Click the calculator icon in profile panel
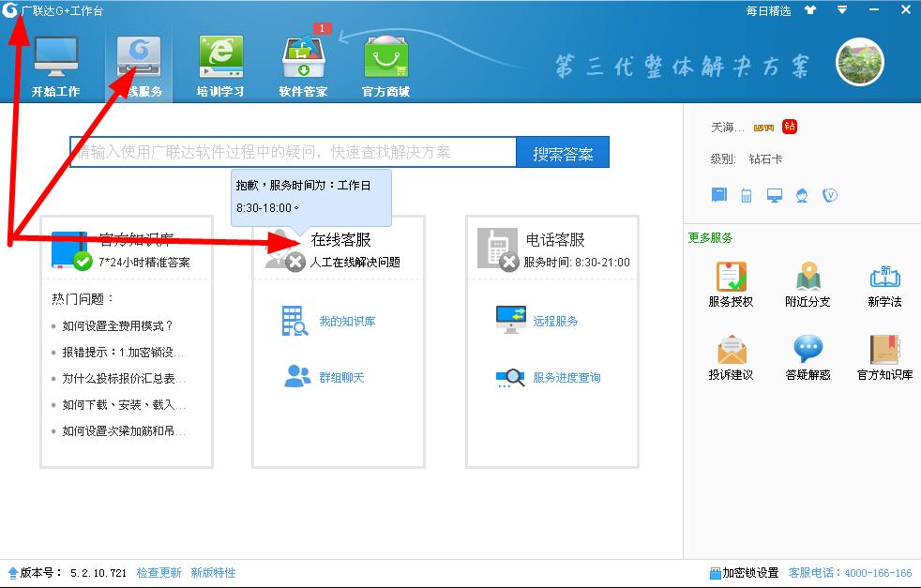921x588 pixels. [746, 196]
